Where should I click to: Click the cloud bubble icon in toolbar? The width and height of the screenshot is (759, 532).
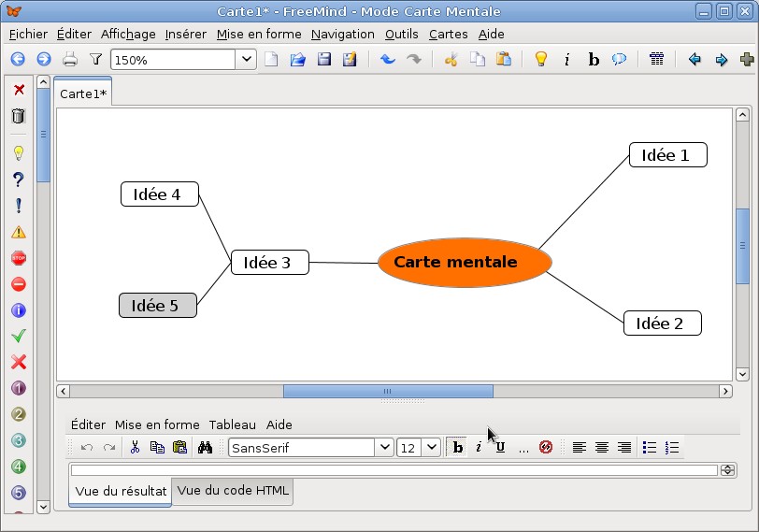[619, 60]
